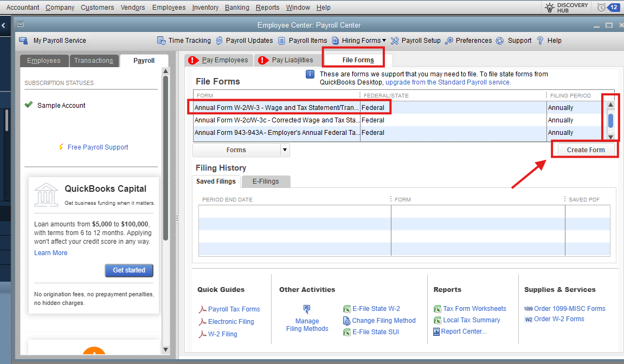Click the Order 1099-MISC Forms icon
The height and width of the screenshot is (364, 624).
tap(528, 309)
